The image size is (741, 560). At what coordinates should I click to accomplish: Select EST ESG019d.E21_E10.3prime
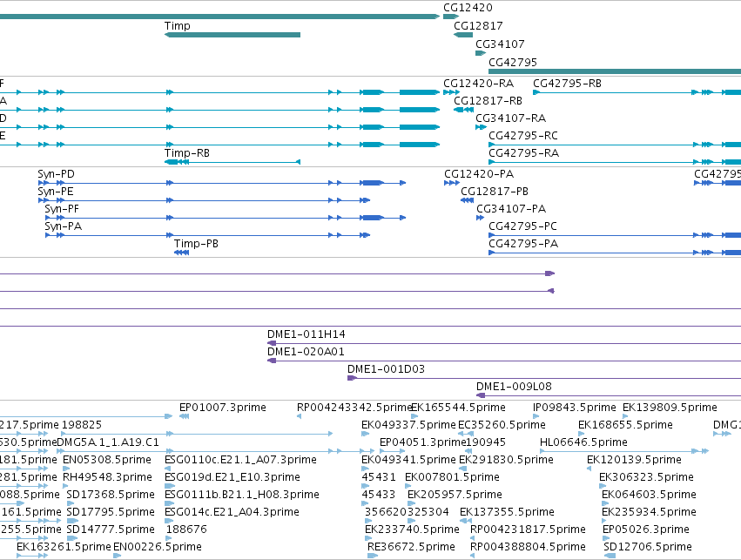click(x=168, y=486)
